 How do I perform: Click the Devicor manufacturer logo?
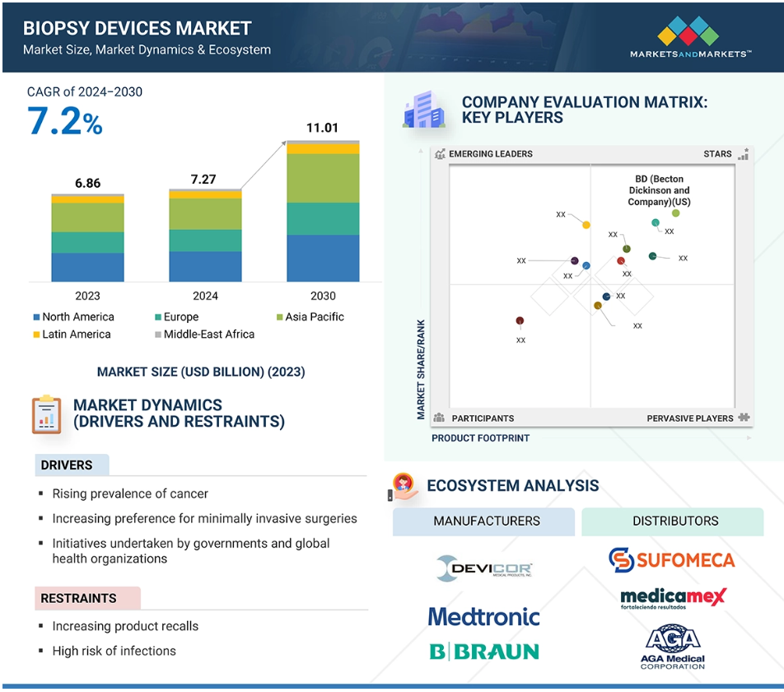point(484,568)
